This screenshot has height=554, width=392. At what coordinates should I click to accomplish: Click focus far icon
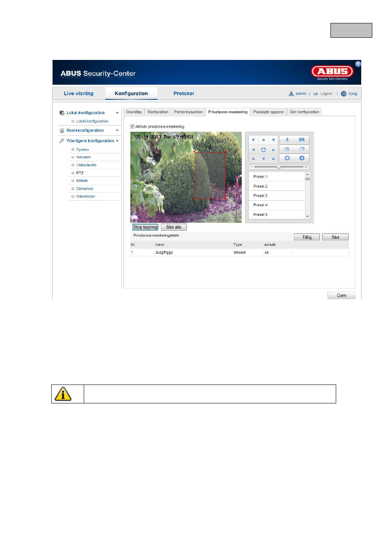click(302, 149)
